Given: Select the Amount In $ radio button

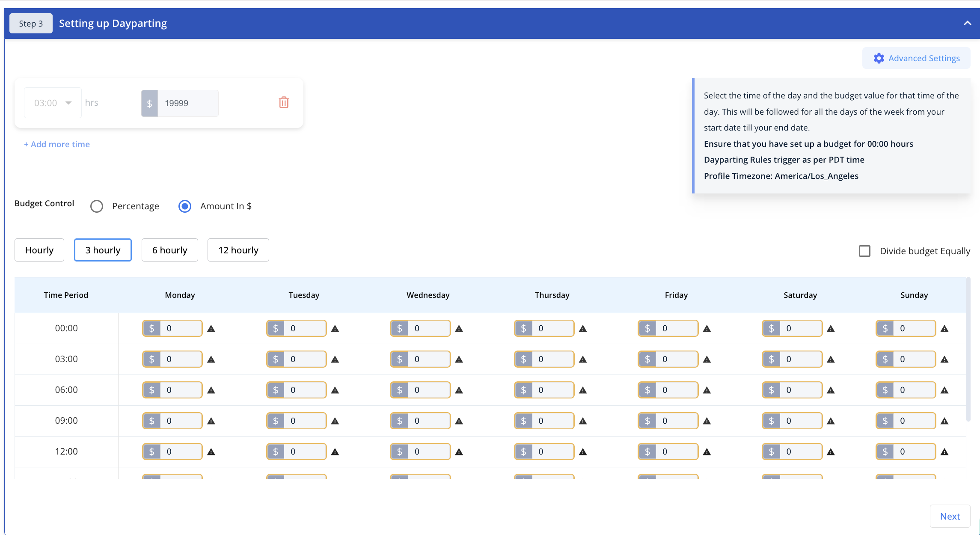Looking at the screenshot, I should click(184, 205).
